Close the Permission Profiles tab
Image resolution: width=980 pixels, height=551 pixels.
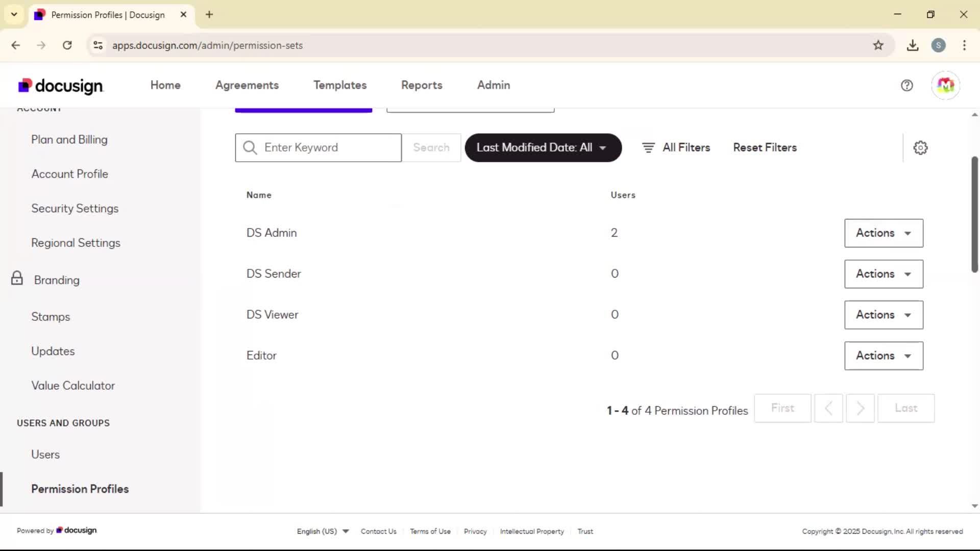click(183, 14)
